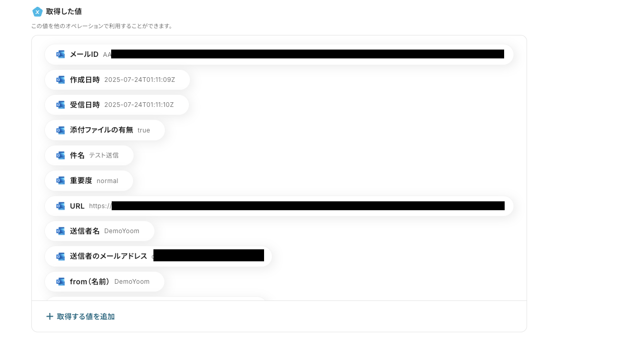This screenshot has height=338, width=644.
Task: Click the Outlook icon beside 添付ファイルの有無
Action: (x=61, y=130)
